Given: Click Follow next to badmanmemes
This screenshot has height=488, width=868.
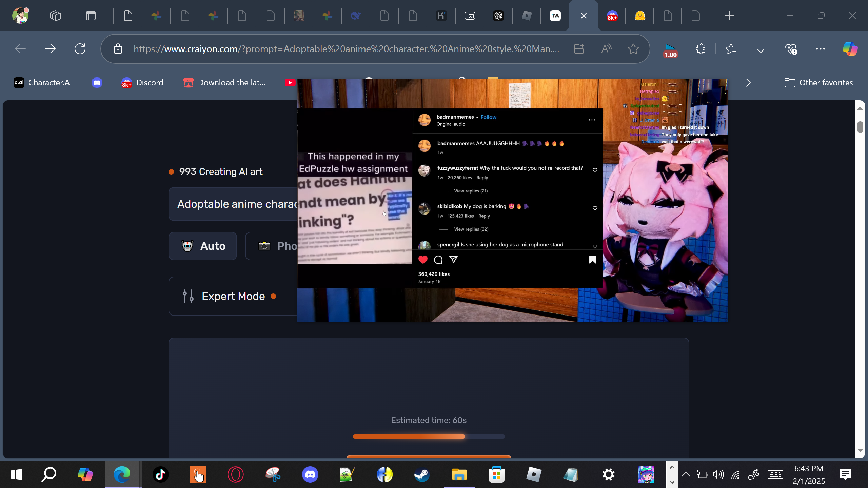Looking at the screenshot, I should click(x=488, y=117).
